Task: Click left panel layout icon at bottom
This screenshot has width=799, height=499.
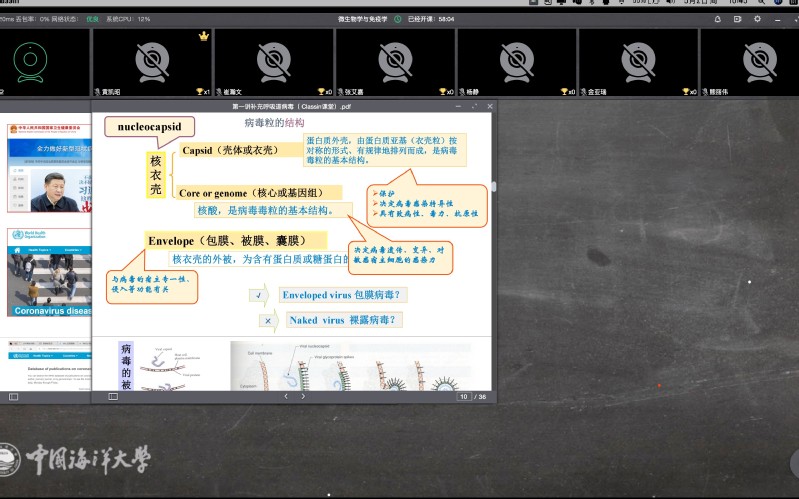Action: pos(14,396)
